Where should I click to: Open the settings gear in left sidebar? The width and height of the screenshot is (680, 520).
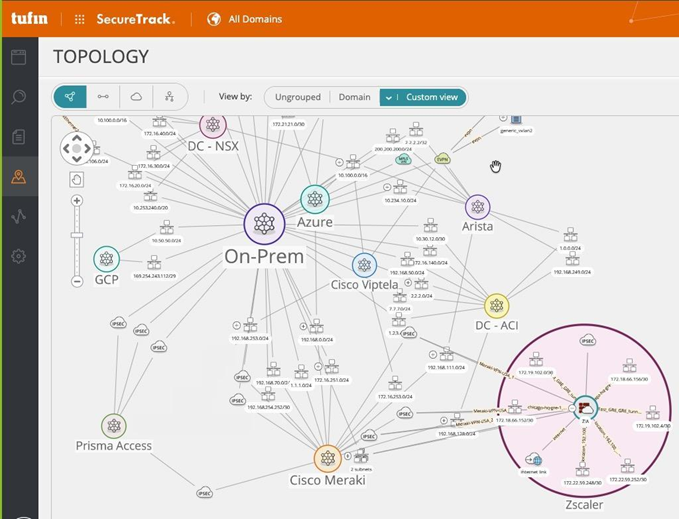click(18, 256)
